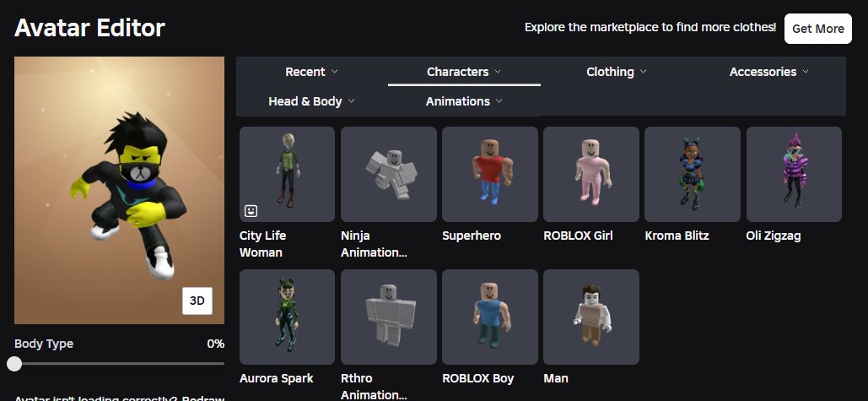Screen dimensions: 868x401
Task: Click the City Life Woman name label
Action: [262, 244]
